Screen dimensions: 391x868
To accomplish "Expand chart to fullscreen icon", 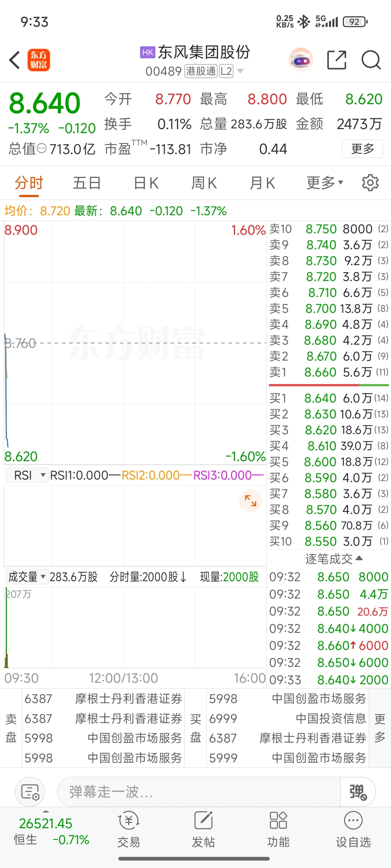I will (x=251, y=501).
